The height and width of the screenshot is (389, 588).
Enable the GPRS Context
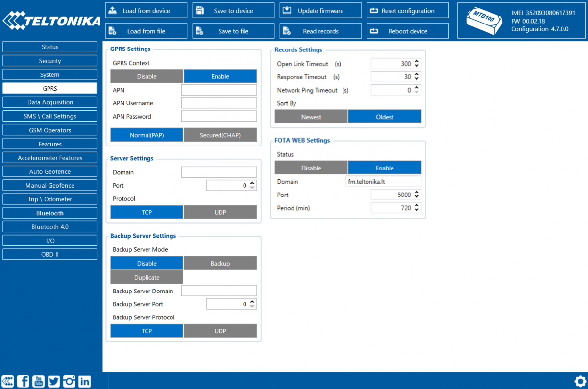click(x=220, y=76)
